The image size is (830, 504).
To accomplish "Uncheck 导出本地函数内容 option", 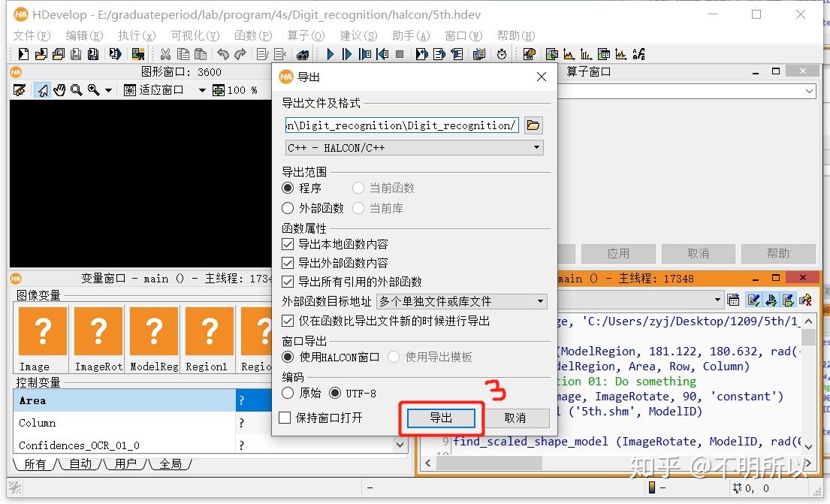I will (288, 243).
